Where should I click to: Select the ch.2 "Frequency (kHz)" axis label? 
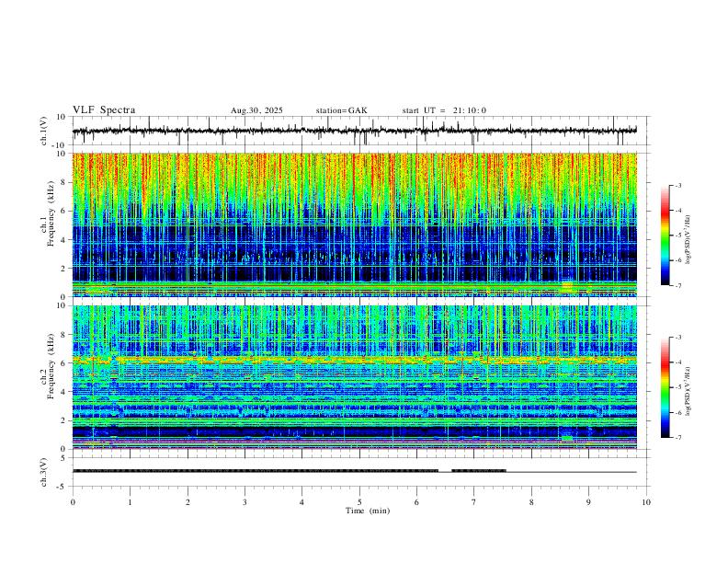pyautogui.click(x=51, y=366)
